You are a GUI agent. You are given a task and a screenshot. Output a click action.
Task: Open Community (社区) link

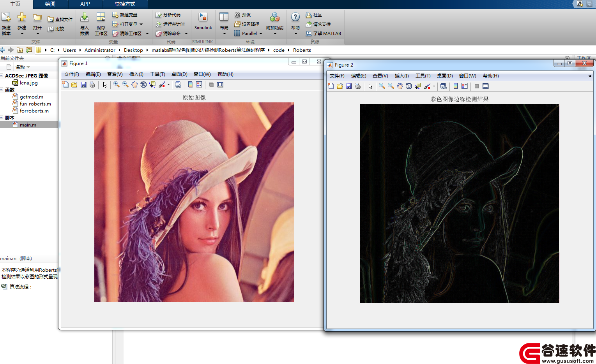314,15
